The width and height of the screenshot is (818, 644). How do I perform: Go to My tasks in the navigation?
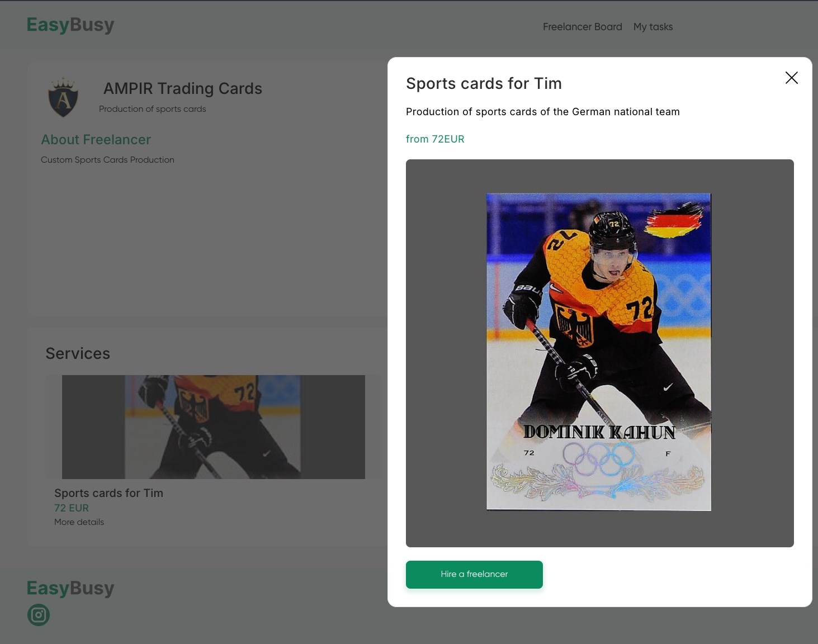(653, 27)
